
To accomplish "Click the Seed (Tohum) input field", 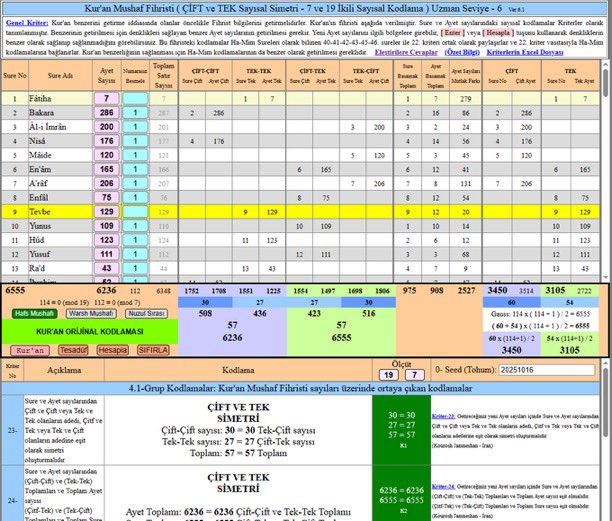I will pyautogui.click(x=547, y=370).
